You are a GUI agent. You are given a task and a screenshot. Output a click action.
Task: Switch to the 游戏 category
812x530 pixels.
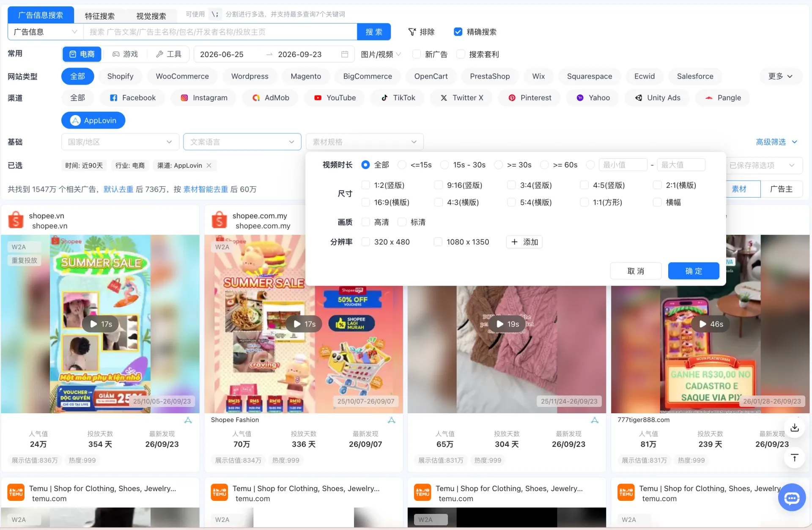point(125,54)
